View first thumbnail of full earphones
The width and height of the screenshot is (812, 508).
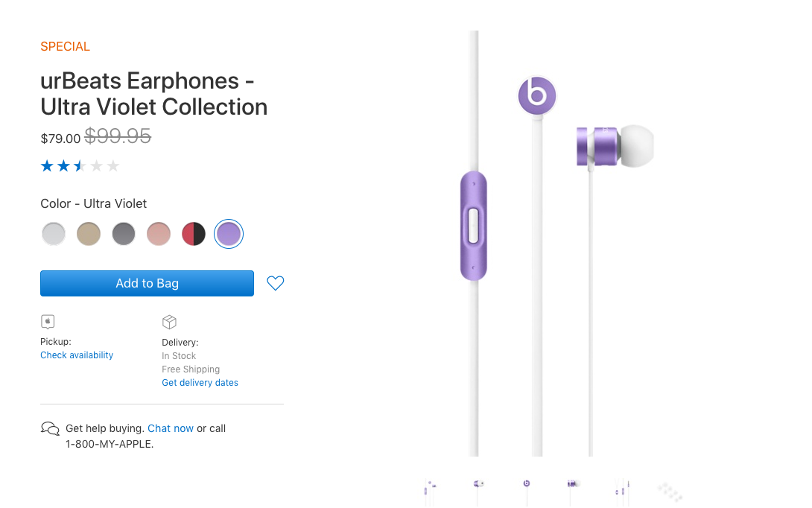430,488
